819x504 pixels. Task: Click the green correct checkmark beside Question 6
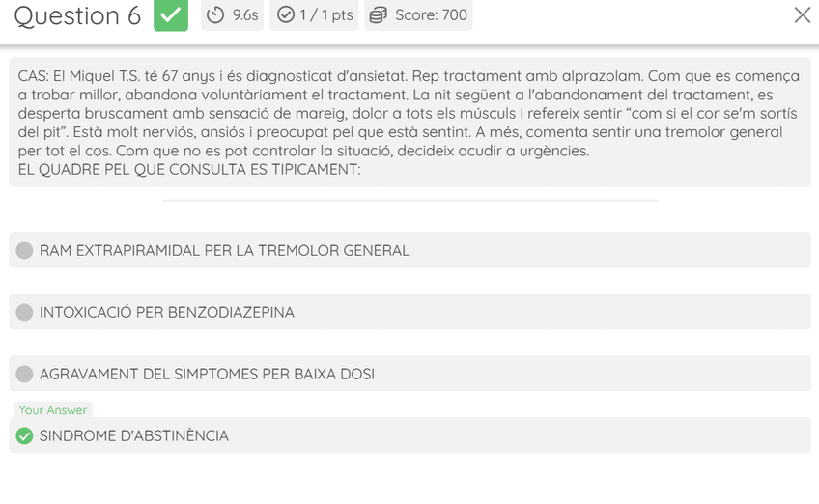coord(171,15)
